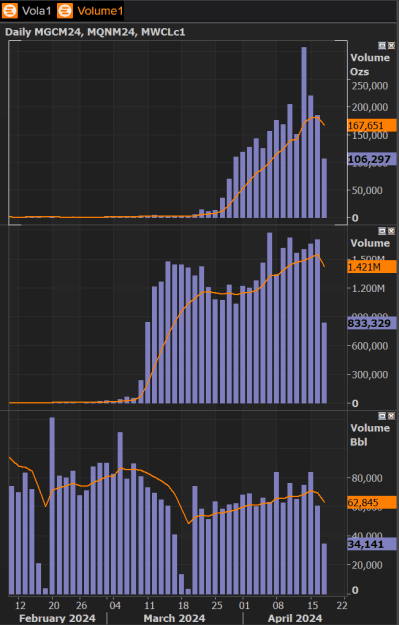Select the orange 167,651 average value label

(372, 126)
